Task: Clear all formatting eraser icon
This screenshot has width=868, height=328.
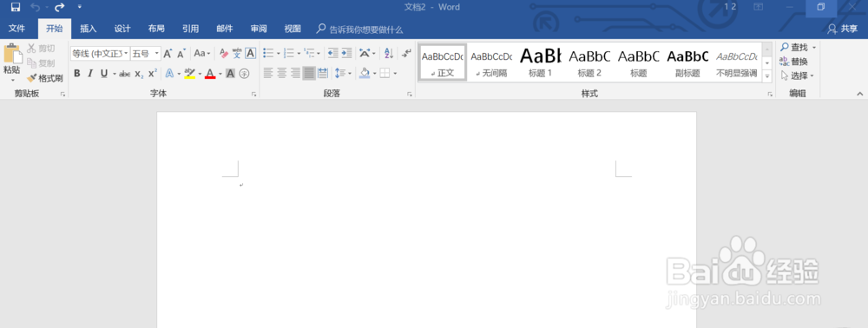Action: click(x=224, y=54)
